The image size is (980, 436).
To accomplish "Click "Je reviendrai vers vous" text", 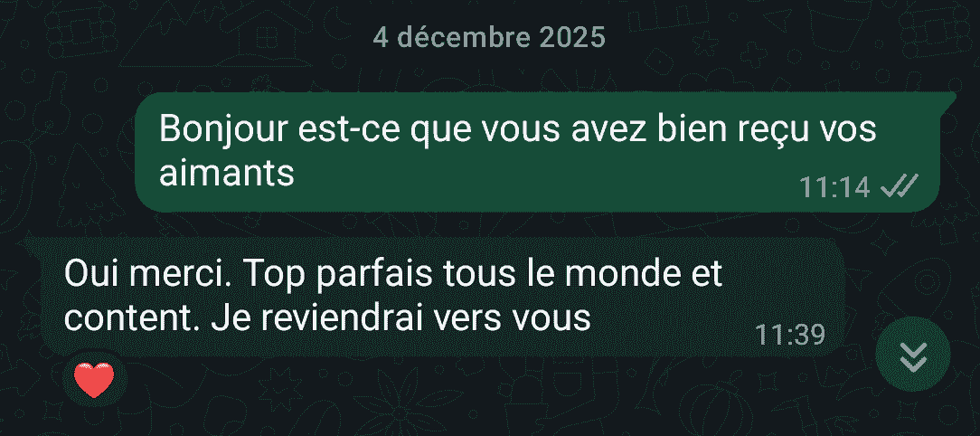I will (x=400, y=318).
